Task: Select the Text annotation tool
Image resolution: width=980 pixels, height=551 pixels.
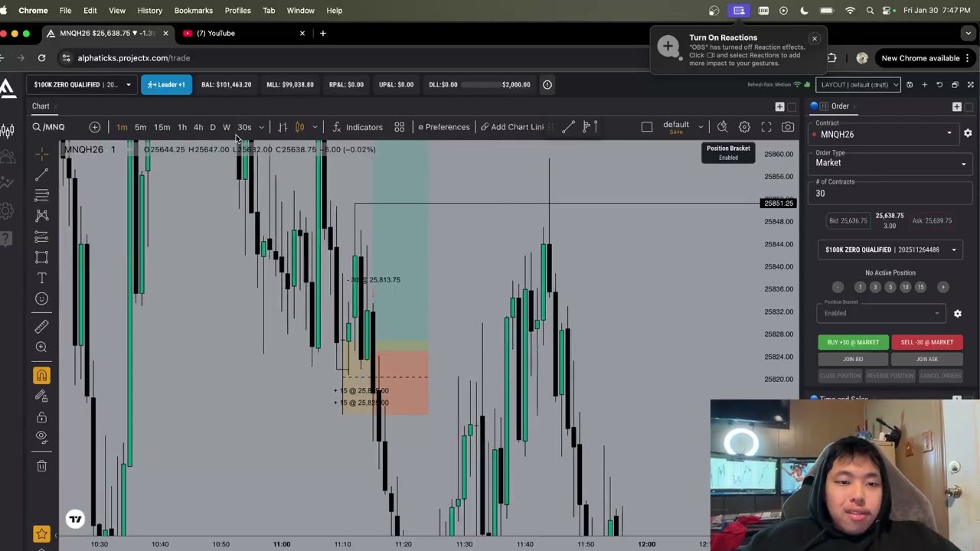Action: [41, 278]
